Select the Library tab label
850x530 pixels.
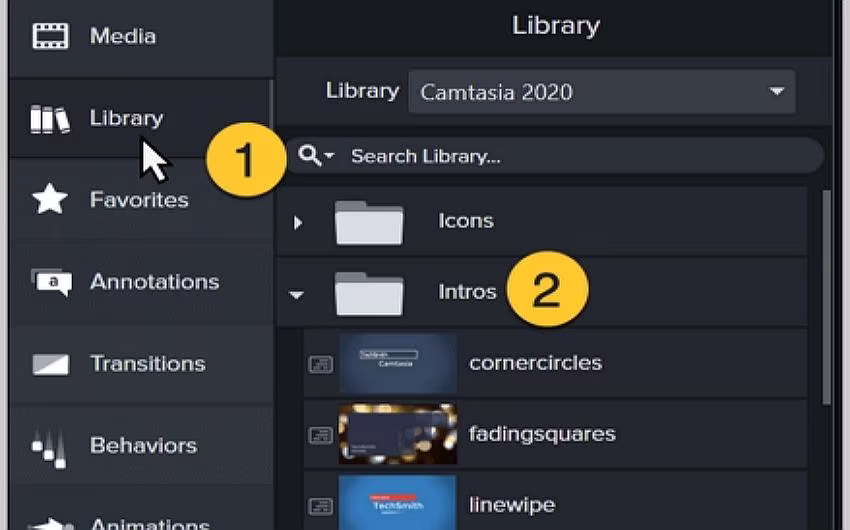pos(126,119)
